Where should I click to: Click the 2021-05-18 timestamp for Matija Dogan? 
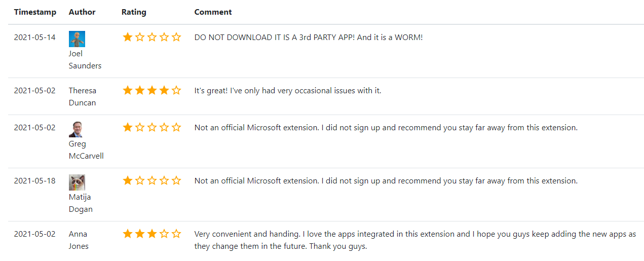point(35,181)
